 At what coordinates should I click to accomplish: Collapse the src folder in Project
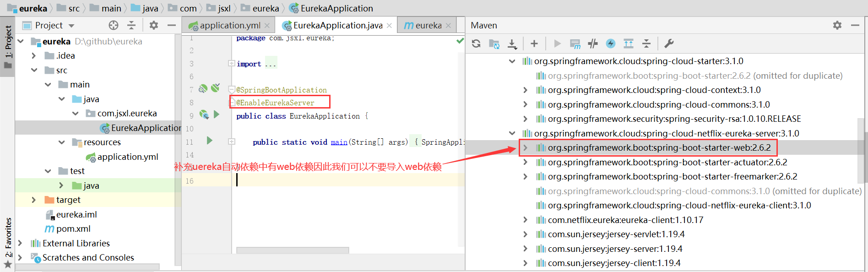pyautogui.click(x=34, y=70)
